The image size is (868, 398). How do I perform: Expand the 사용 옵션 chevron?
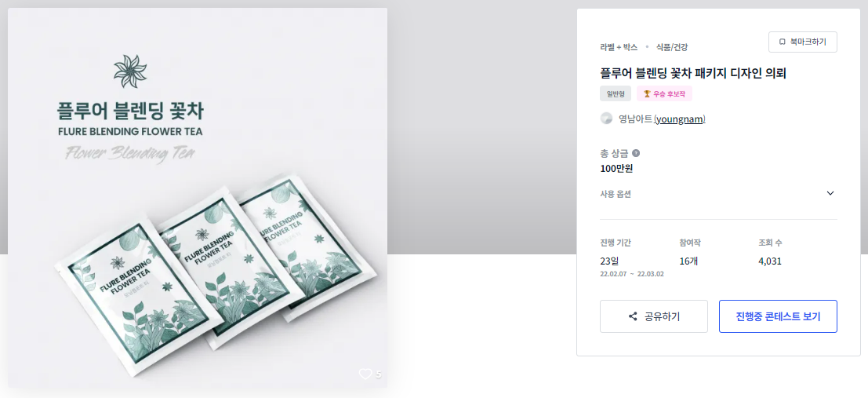830,193
